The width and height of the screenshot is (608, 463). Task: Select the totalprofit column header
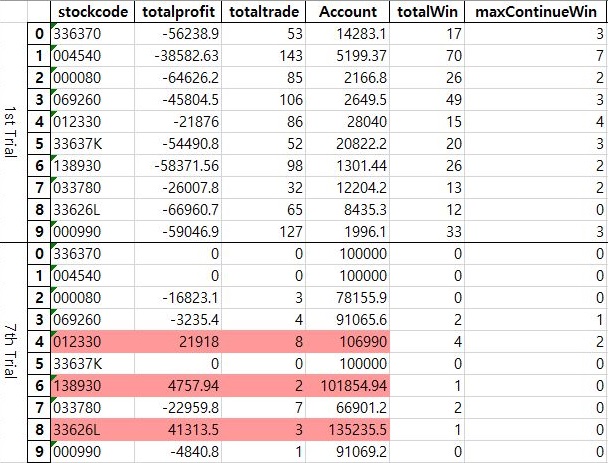[178, 12]
